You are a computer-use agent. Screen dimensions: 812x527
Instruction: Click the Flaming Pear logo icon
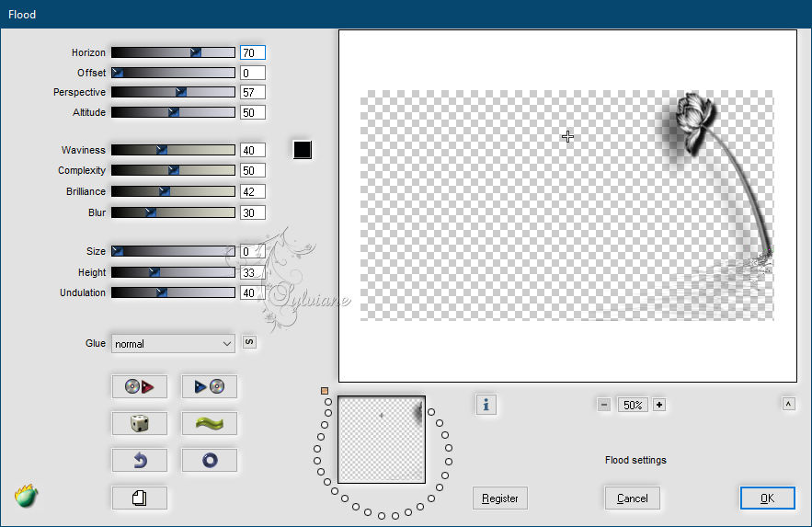[26, 496]
